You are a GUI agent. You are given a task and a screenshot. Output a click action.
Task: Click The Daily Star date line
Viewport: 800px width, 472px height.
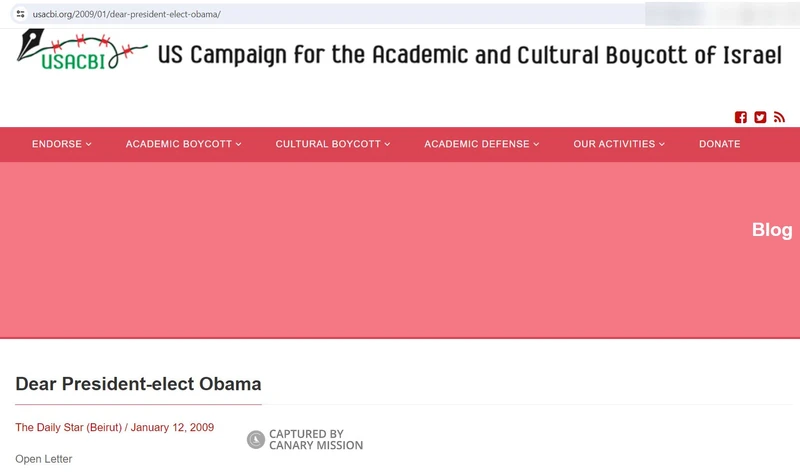115,428
